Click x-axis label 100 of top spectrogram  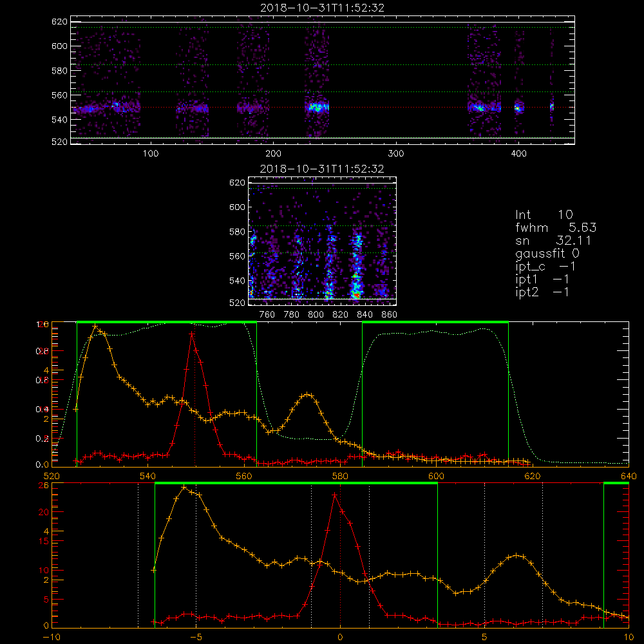151,154
